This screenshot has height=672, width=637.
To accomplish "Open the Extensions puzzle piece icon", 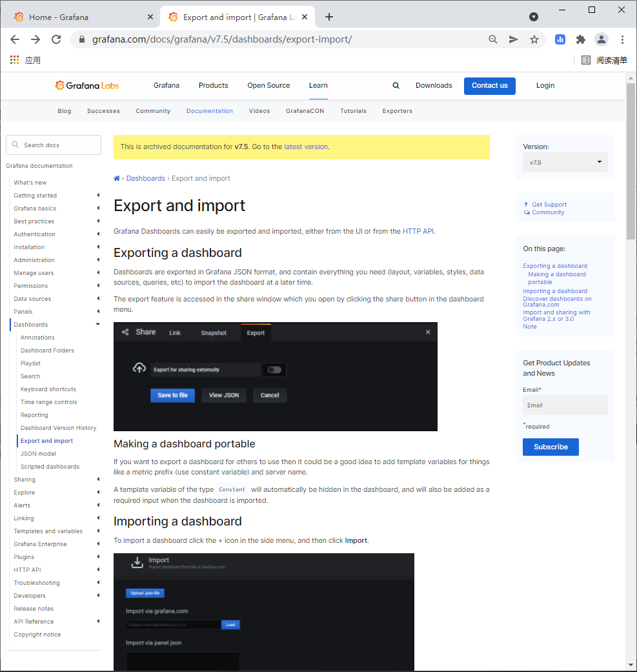I will click(x=580, y=39).
